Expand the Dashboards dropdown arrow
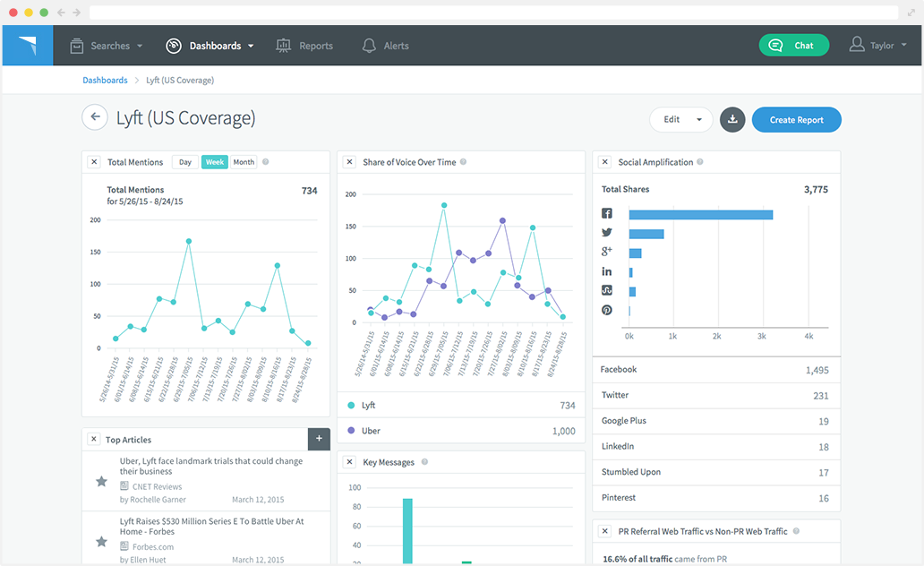 point(251,46)
